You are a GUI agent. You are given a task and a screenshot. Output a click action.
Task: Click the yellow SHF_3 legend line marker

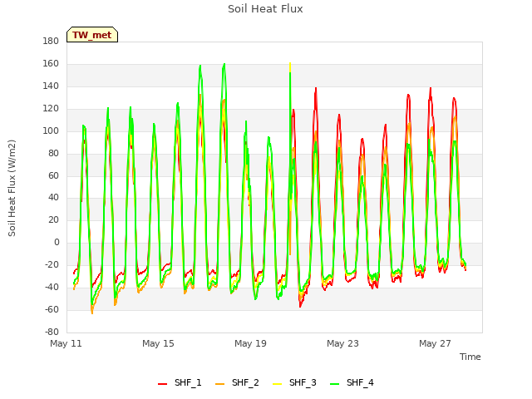coord(277,384)
